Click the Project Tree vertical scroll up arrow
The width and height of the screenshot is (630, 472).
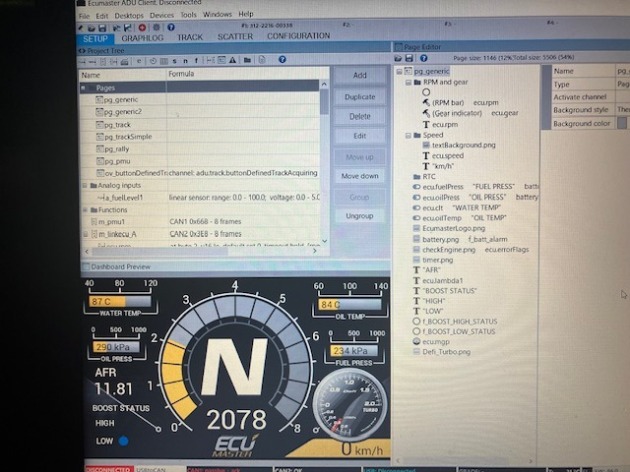pyautogui.click(x=324, y=84)
